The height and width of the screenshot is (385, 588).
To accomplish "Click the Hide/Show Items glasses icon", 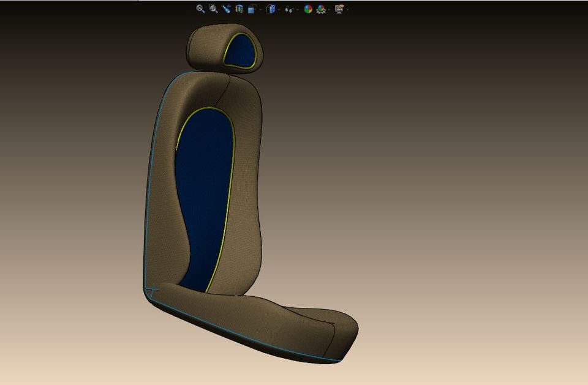I will [x=289, y=9].
